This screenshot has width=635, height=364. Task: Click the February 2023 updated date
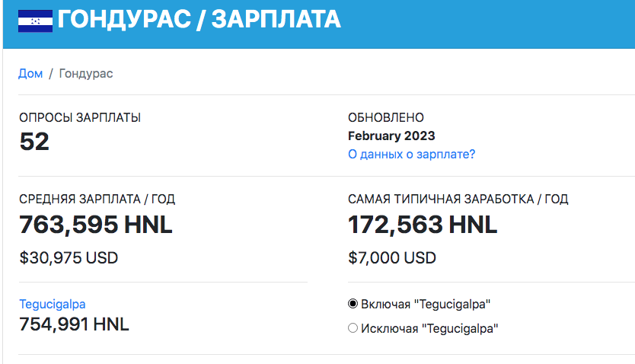coord(391,136)
